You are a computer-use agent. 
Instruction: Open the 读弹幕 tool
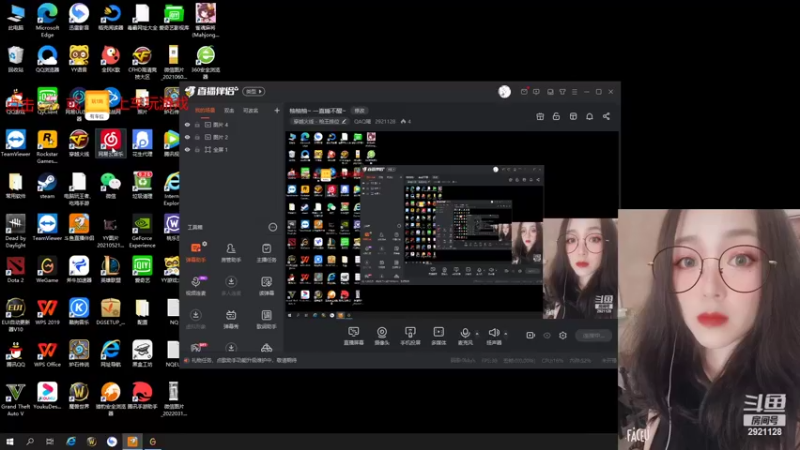(x=266, y=286)
